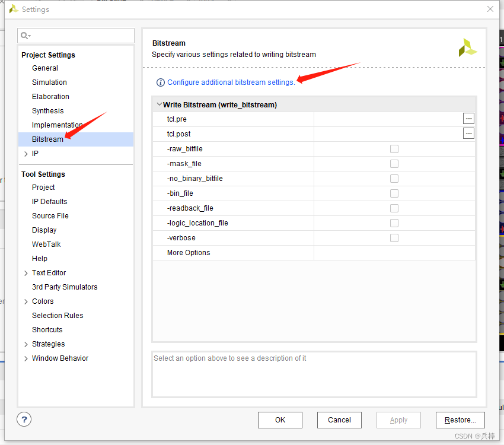
Task: Click the tcl.post value field
Action: click(x=388, y=133)
